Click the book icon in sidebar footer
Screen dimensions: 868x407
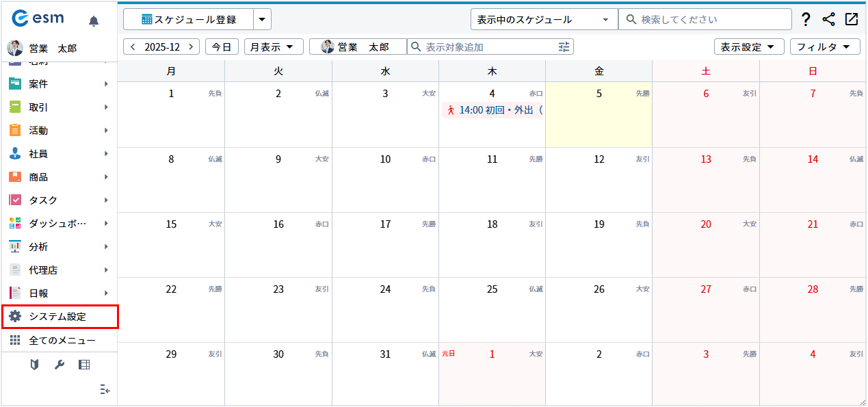tap(34, 365)
